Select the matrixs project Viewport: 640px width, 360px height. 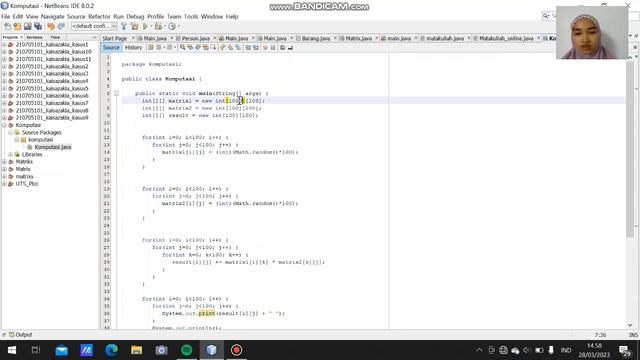(24, 177)
